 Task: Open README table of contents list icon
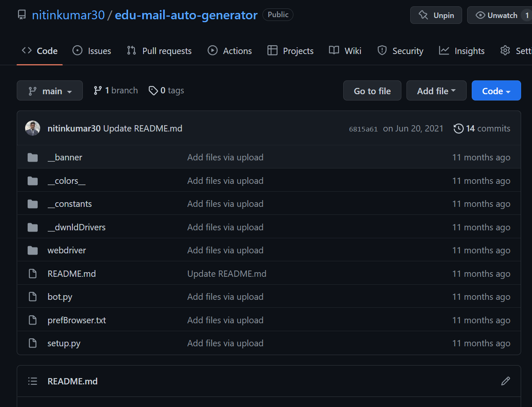[x=33, y=381]
